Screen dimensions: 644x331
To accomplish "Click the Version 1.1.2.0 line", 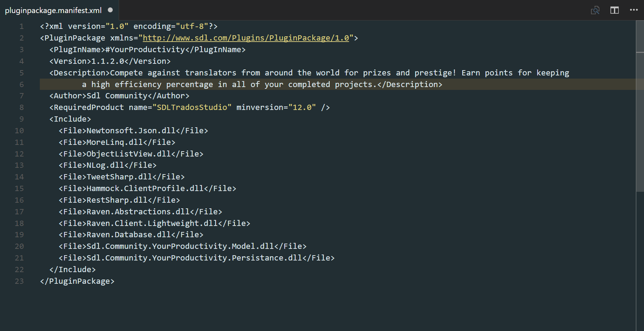I will [x=110, y=61].
